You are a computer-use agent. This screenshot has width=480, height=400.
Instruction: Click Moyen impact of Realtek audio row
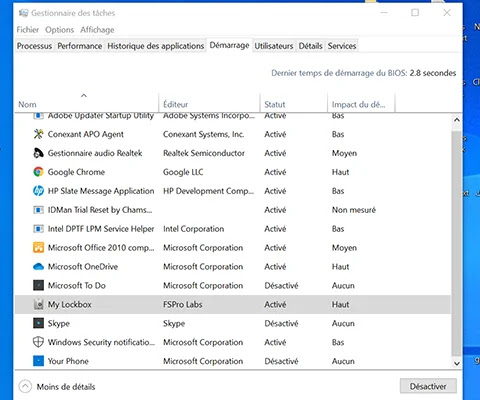coord(344,153)
